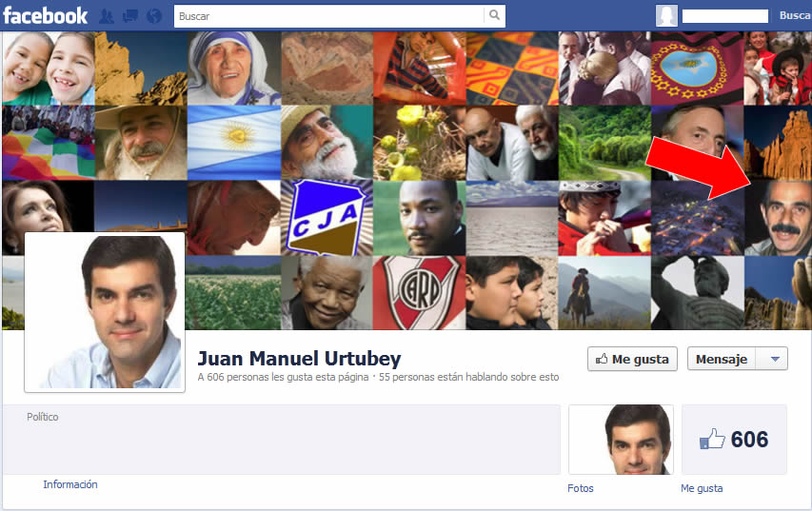The image size is (812, 511).
Task: Open the Fotos thumbnail
Action: [621, 439]
